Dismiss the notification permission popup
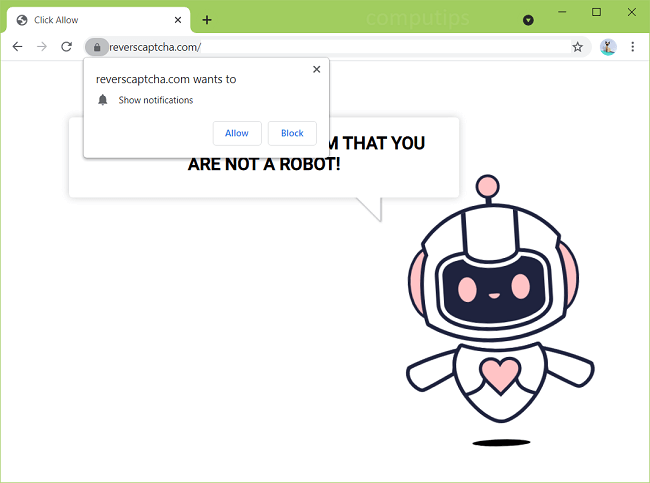The width and height of the screenshot is (650, 483). point(317,70)
